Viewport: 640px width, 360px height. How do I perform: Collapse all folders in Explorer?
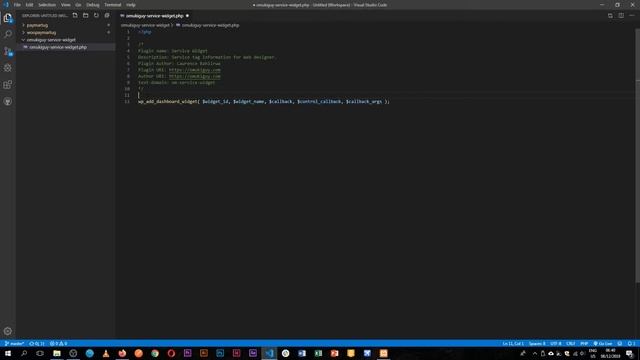click(x=107, y=16)
